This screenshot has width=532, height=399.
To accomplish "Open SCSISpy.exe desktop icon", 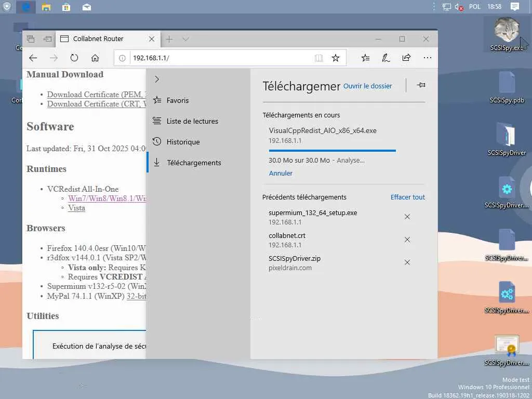I will [x=507, y=34].
